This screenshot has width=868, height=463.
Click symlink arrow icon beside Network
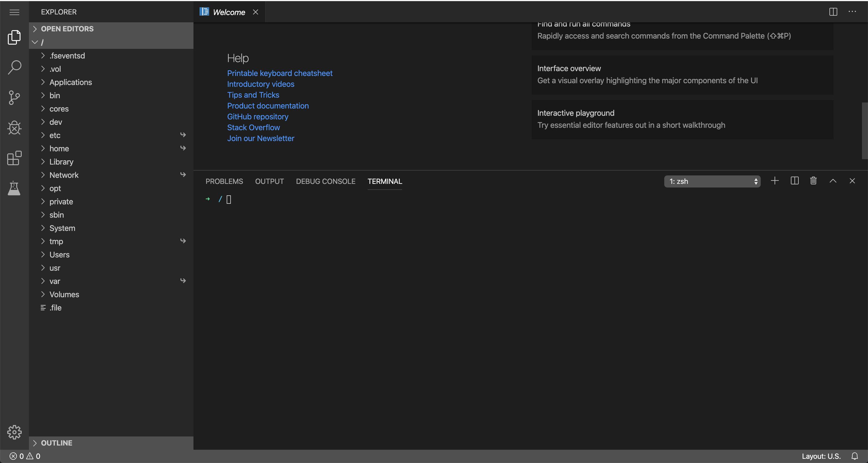pos(183,175)
